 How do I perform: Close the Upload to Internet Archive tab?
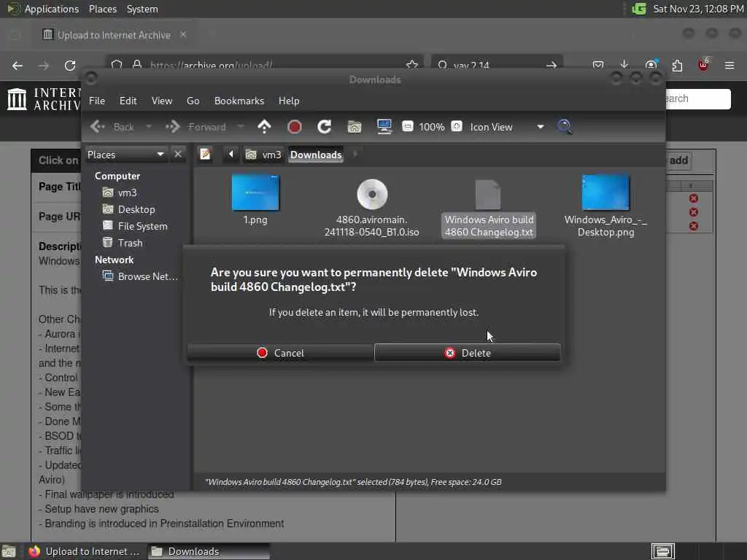click(x=183, y=34)
